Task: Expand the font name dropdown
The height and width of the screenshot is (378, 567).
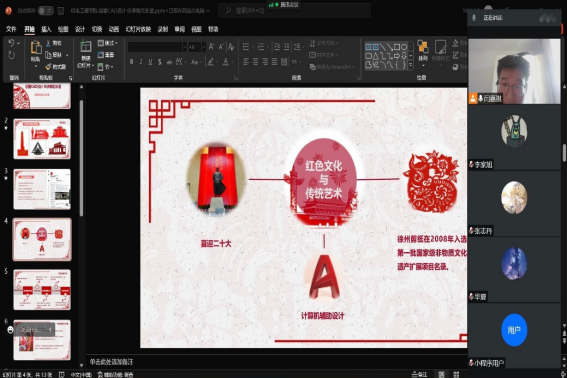Action: [184, 47]
